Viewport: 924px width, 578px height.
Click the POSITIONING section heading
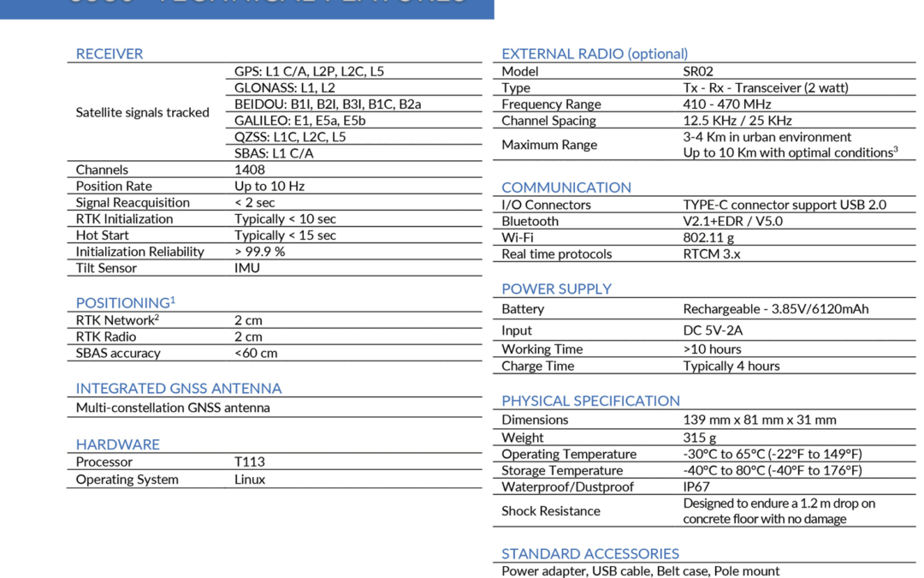coord(126,302)
